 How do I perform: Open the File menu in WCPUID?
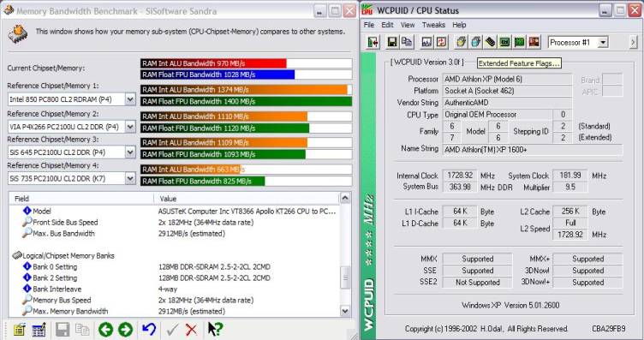point(369,25)
